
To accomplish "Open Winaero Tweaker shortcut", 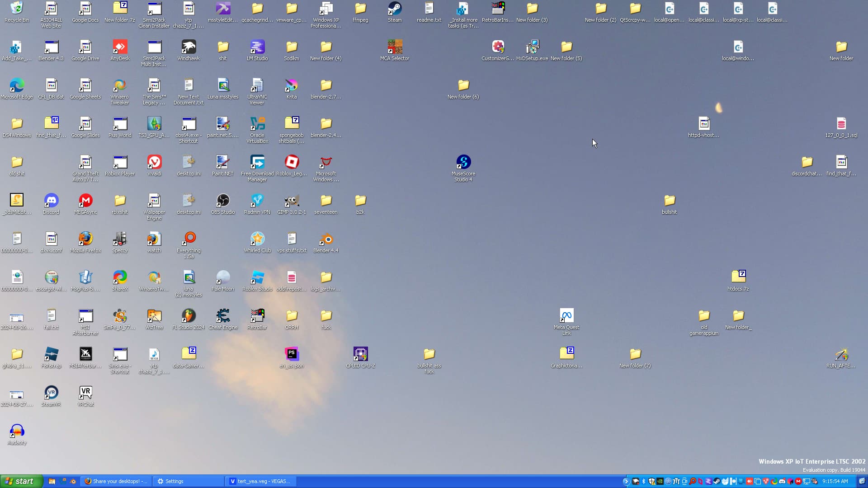I will (x=120, y=92).
